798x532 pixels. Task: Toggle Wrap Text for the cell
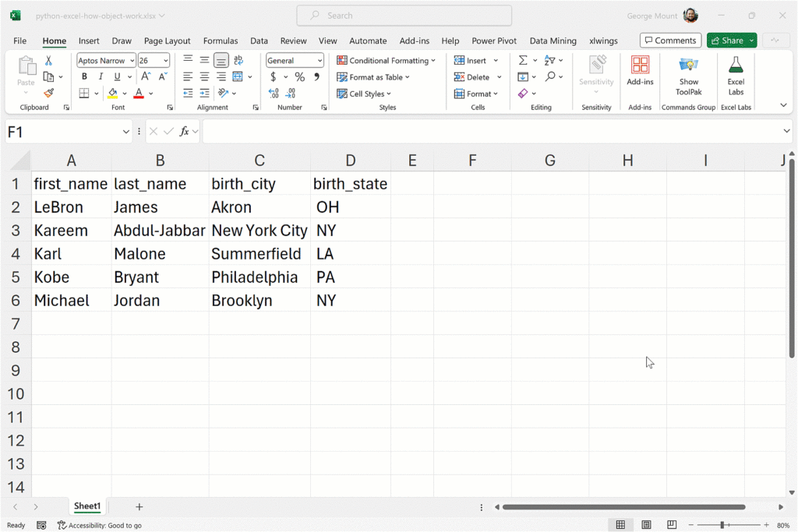point(238,60)
